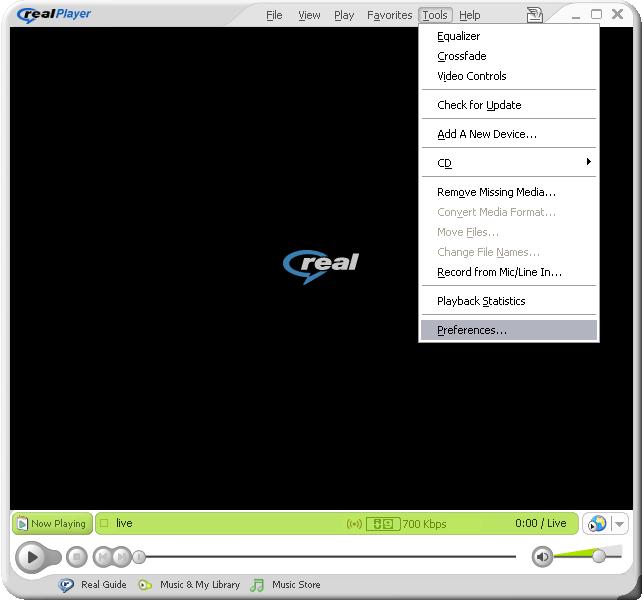Image resolution: width=643 pixels, height=601 pixels.
Task: Open the File menu
Action: (x=274, y=15)
